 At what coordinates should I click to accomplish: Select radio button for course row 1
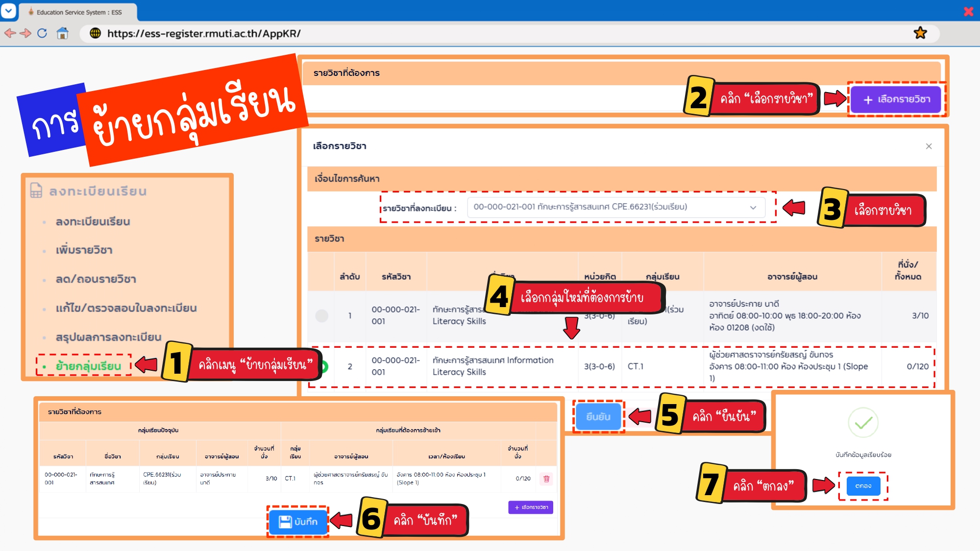322,316
